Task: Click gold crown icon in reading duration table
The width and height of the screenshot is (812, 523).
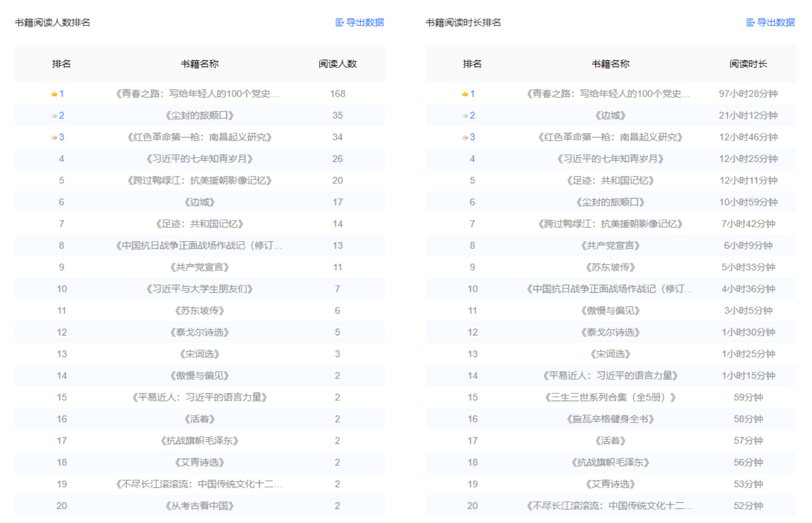Action: pyautogui.click(x=465, y=94)
